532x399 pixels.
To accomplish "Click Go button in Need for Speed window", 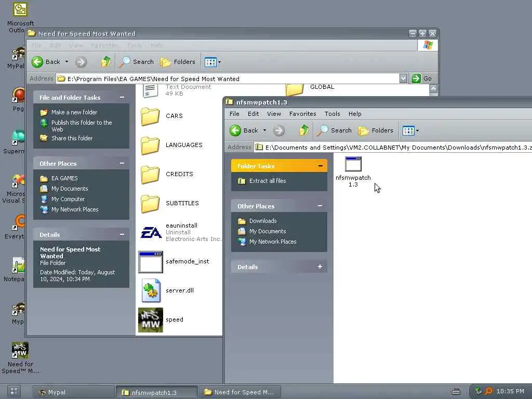I will click(x=422, y=79).
